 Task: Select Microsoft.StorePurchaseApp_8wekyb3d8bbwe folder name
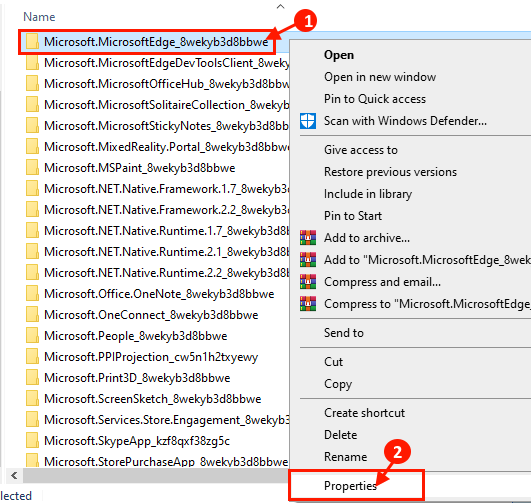(166, 462)
